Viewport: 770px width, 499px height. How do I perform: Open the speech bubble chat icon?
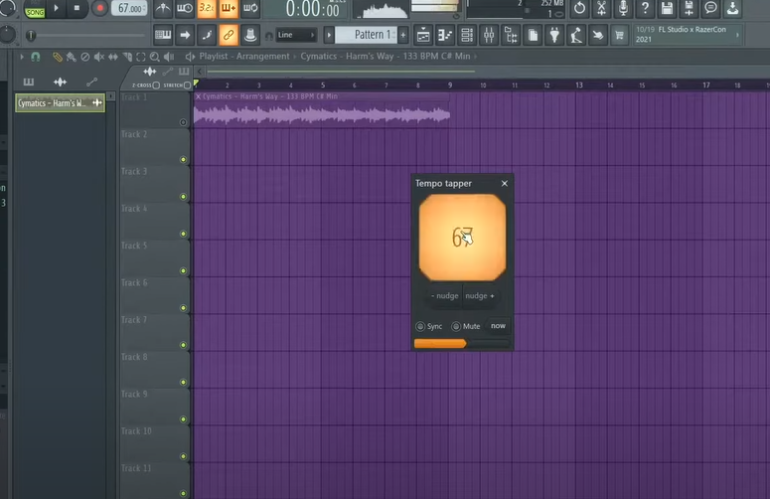711,8
